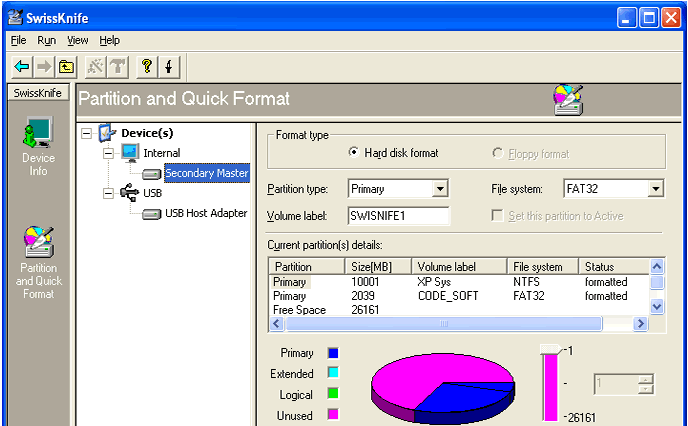Click the Volume label column header

click(x=459, y=266)
